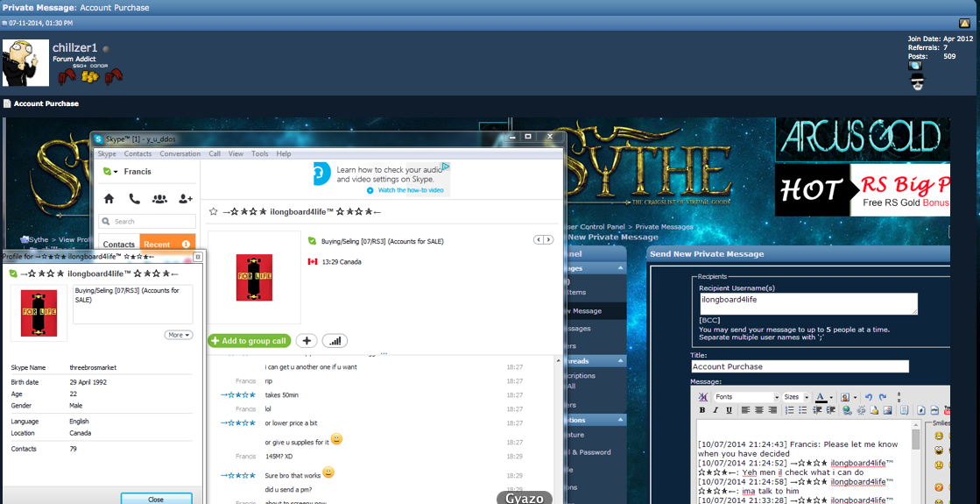Click the RS Big P banner ad
The width and height of the screenshot is (980, 504).
pos(863,189)
